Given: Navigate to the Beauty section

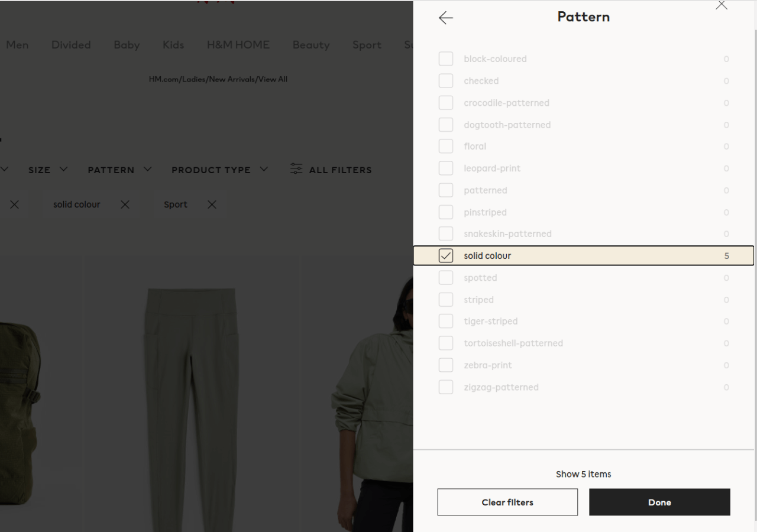Looking at the screenshot, I should tap(311, 44).
